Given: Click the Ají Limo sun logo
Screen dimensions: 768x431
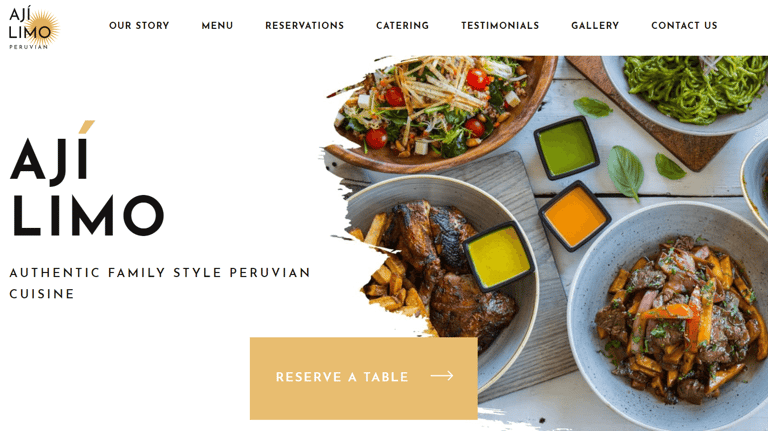Looking at the screenshot, I should [34, 27].
